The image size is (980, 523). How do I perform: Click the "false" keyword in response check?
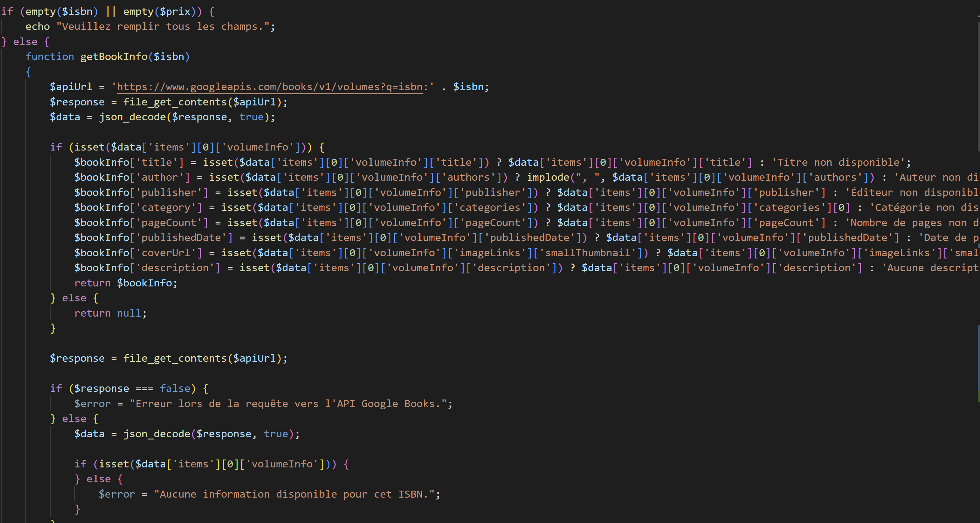175,389
